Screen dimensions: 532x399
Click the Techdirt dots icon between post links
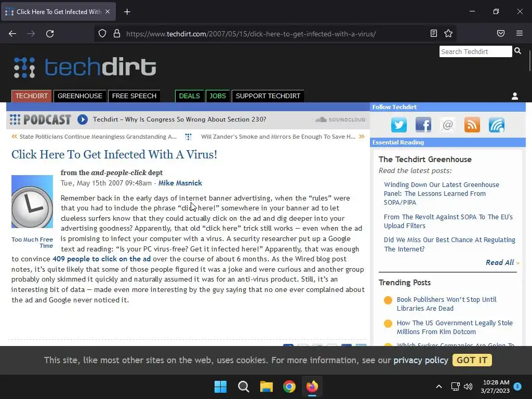(188, 137)
